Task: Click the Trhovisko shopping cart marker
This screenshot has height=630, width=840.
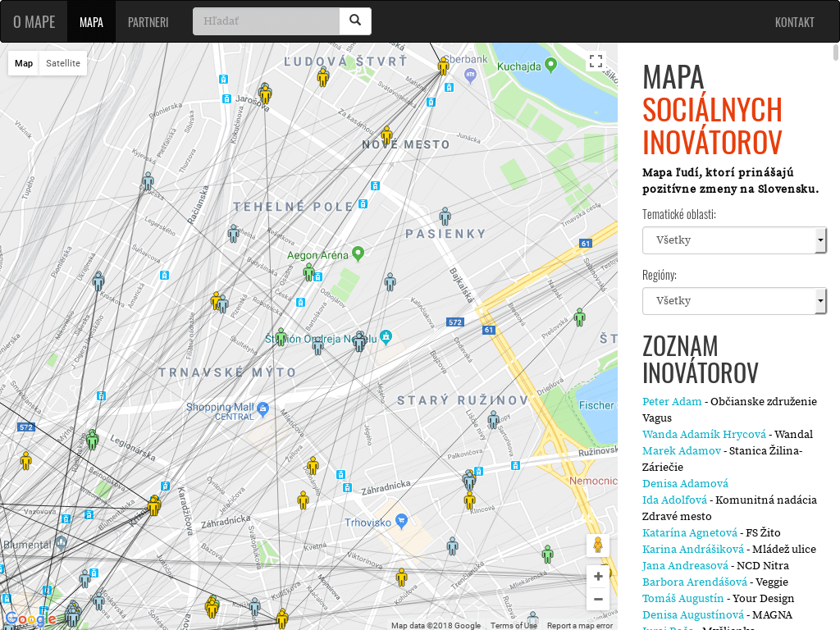Action: [x=401, y=520]
